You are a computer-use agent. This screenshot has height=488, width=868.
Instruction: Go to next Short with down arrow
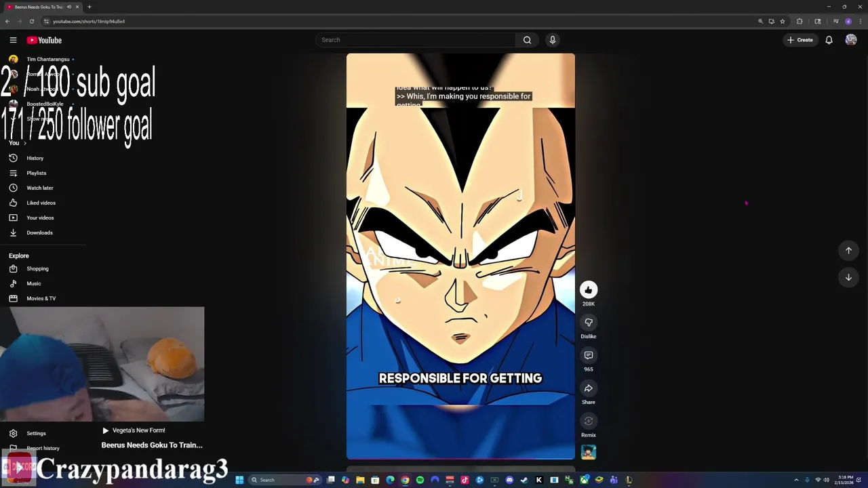point(848,277)
